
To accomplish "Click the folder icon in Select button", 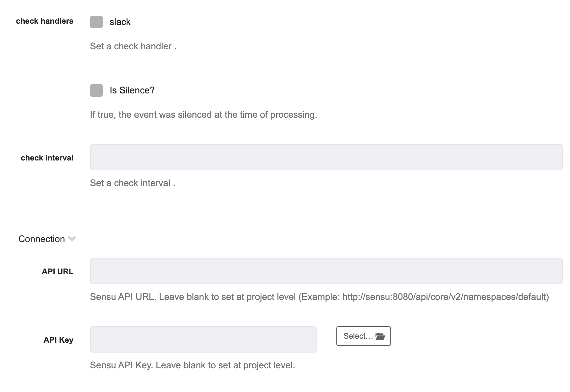I will [x=380, y=336].
